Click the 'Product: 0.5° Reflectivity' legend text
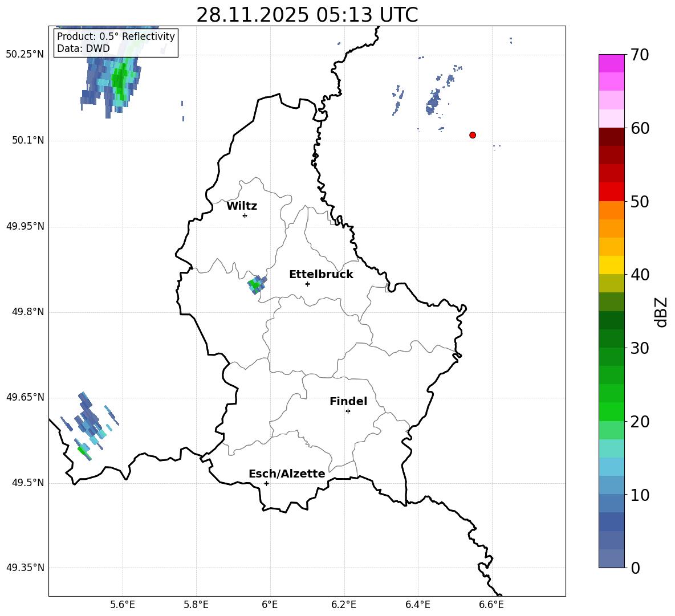This screenshot has height=616, width=675. pos(116,36)
